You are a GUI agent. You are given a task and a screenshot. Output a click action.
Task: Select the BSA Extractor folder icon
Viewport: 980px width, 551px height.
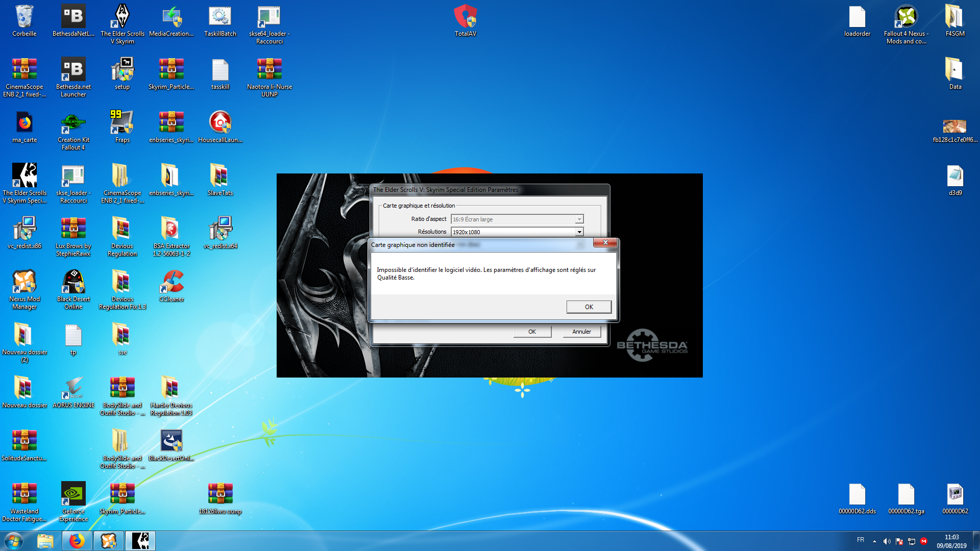(171, 237)
